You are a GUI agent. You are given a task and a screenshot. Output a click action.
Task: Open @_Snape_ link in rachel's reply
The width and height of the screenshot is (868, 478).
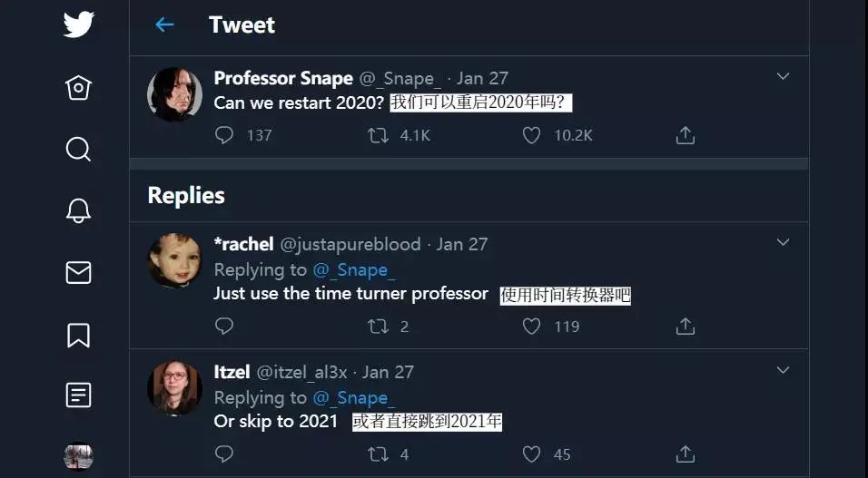tap(354, 270)
